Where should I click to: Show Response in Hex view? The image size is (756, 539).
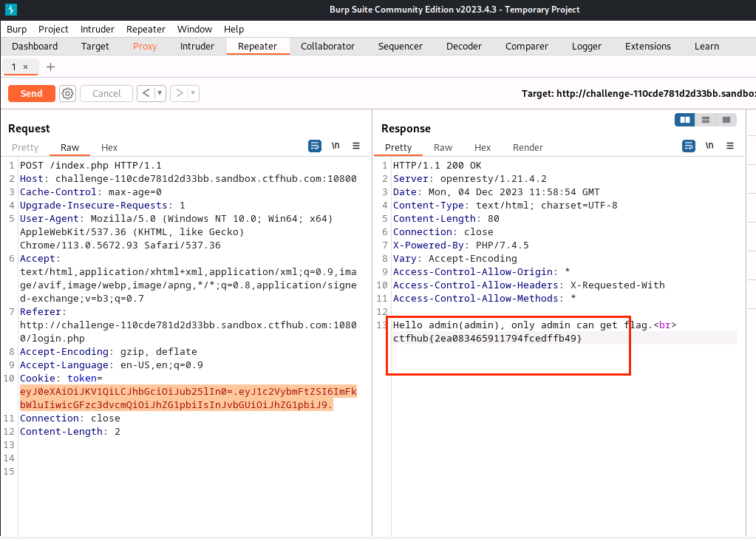[x=483, y=148]
